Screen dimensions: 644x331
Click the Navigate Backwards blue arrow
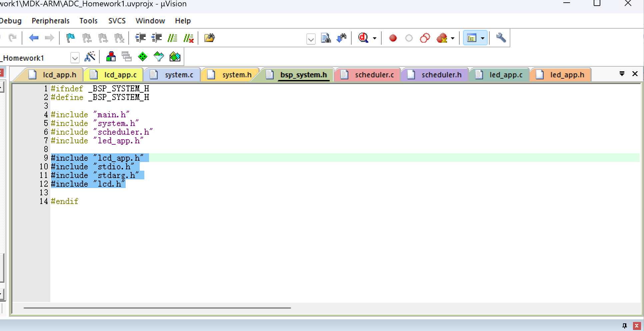point(34,38)
